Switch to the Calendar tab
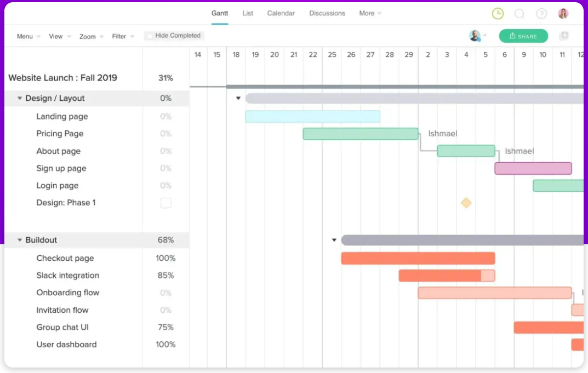Viewport: 588px width, 373px height. pyautogui.click(x=281, y=13)
